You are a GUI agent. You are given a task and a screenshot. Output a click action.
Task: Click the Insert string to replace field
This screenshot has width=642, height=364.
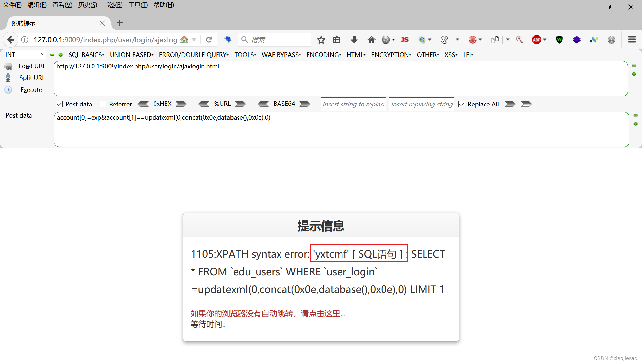coord(353,104)
